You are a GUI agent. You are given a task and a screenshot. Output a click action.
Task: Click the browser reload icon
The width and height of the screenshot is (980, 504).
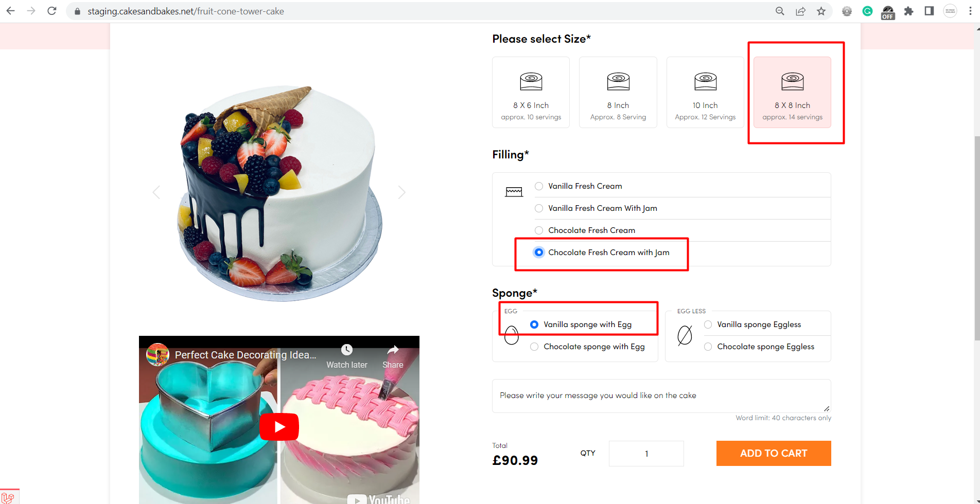point(52,11)
